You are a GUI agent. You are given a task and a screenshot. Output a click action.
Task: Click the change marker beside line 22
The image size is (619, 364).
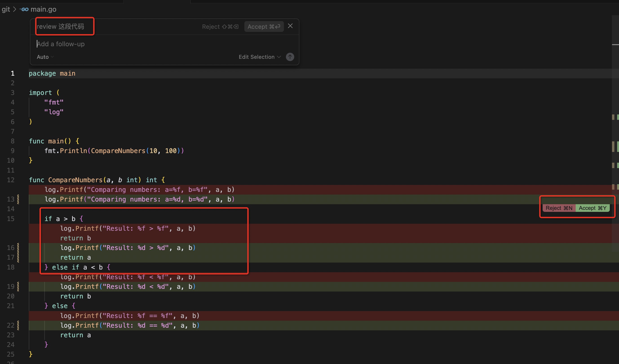18,325
